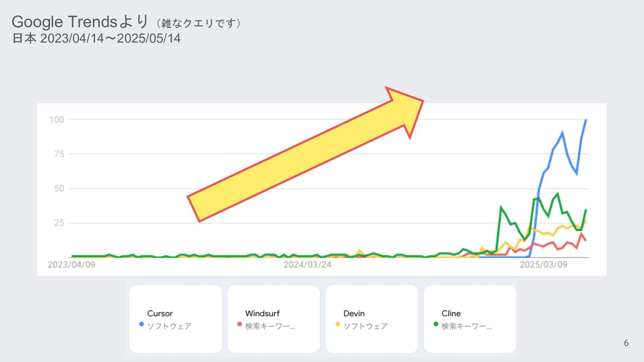Select the Cline legend card
This screenshot has height=362, width=644.
pyautogui.click(x=470, y=319)
